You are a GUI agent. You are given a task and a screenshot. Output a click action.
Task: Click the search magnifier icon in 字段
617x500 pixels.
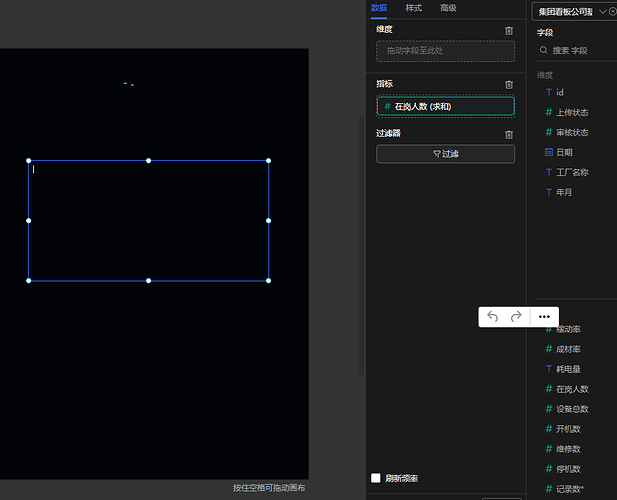(543, 50)
